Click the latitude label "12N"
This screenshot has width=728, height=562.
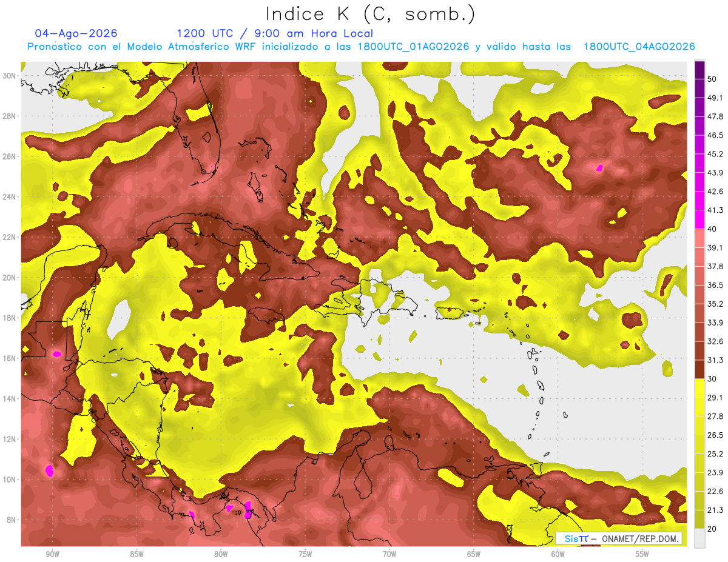[x=9, y=439]
